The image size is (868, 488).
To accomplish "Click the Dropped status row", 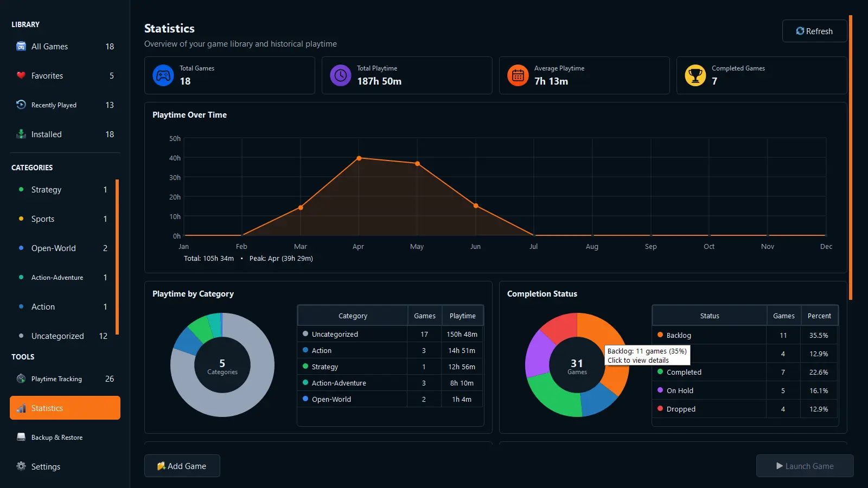I will [x=745, y=409].
